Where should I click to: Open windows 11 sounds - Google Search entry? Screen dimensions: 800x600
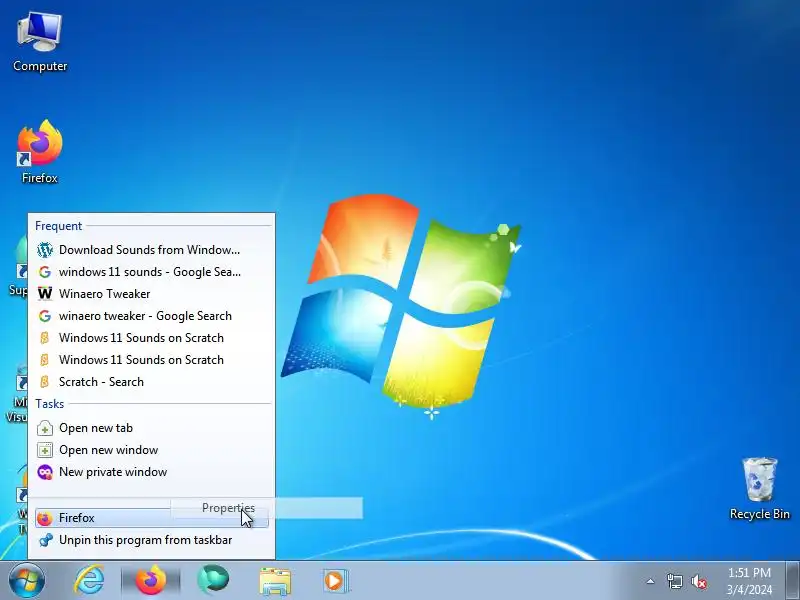click(152, 272)
